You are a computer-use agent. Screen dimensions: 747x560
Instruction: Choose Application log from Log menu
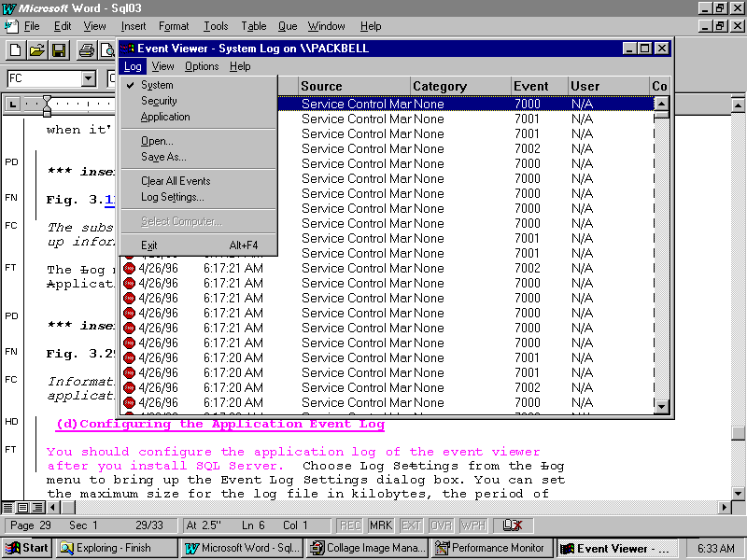165,117
